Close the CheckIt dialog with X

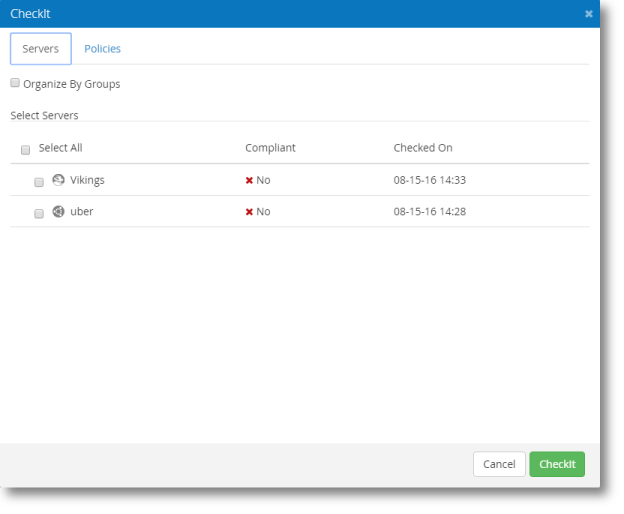(589, 14)
